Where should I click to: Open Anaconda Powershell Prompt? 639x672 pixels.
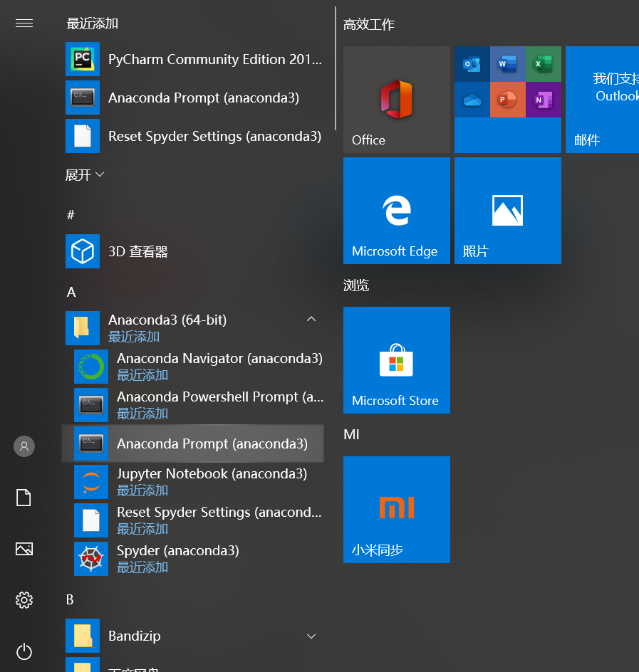coord(219,397)
